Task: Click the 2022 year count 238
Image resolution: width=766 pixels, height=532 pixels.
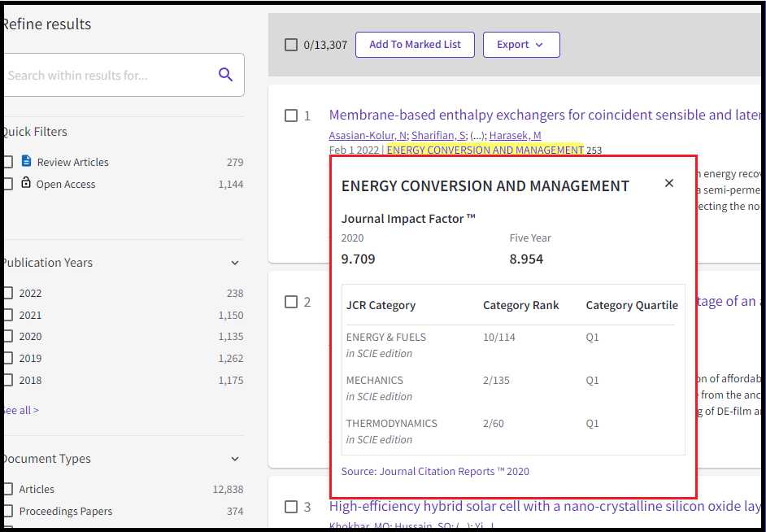Action: pos(235,293)
